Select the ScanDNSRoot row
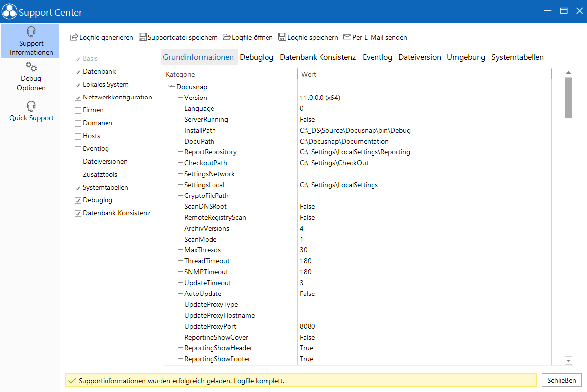The width and height of the screenshot is (587, 392). (x=358, y=206)
